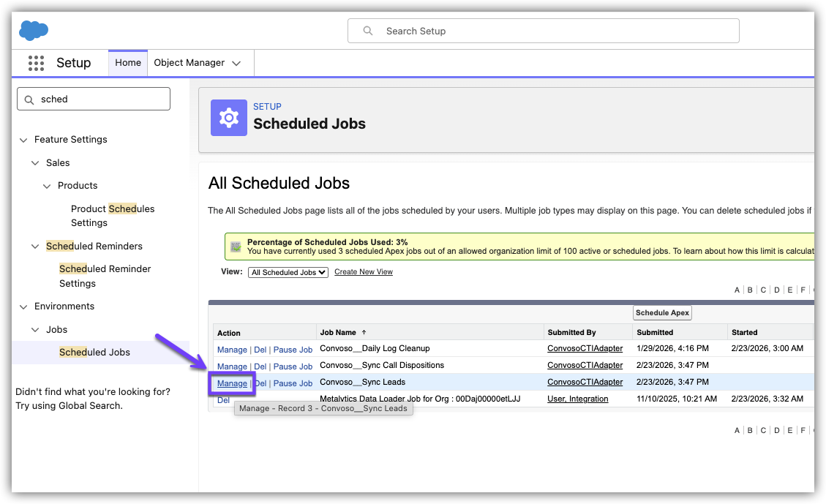Image resolution: width=826 pixels, height=504 pixels.
Task: Click the Setup gear icon in header
Action: point(229,118)
